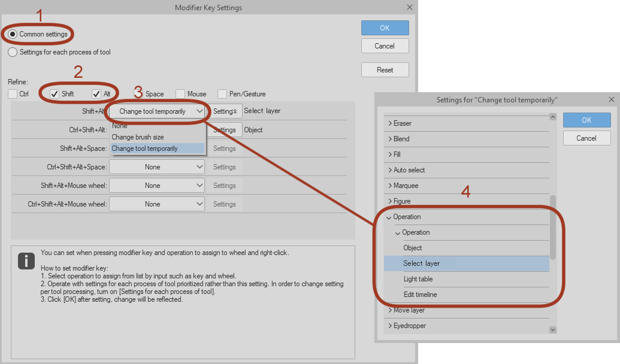This screenshot has width=620, height=364.
Task: Click the tool list scroll down arrow
Action: [552, 329]
